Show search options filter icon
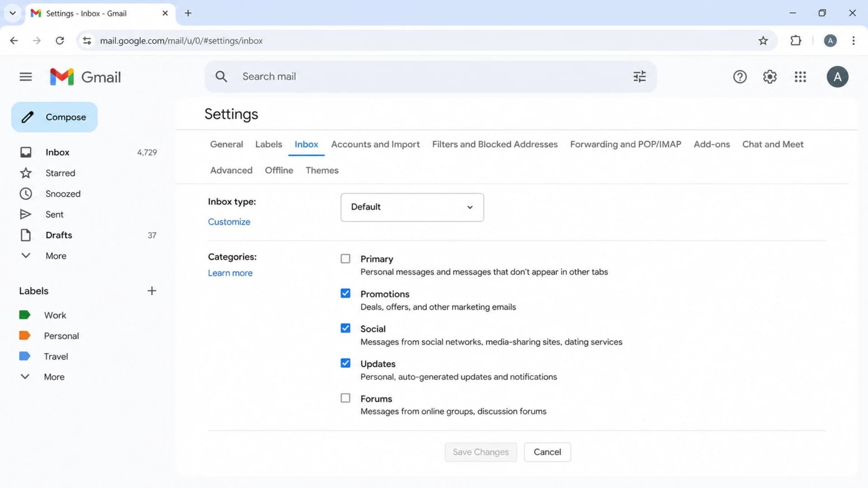Viewport: 868px width, 488px height. 639,76
